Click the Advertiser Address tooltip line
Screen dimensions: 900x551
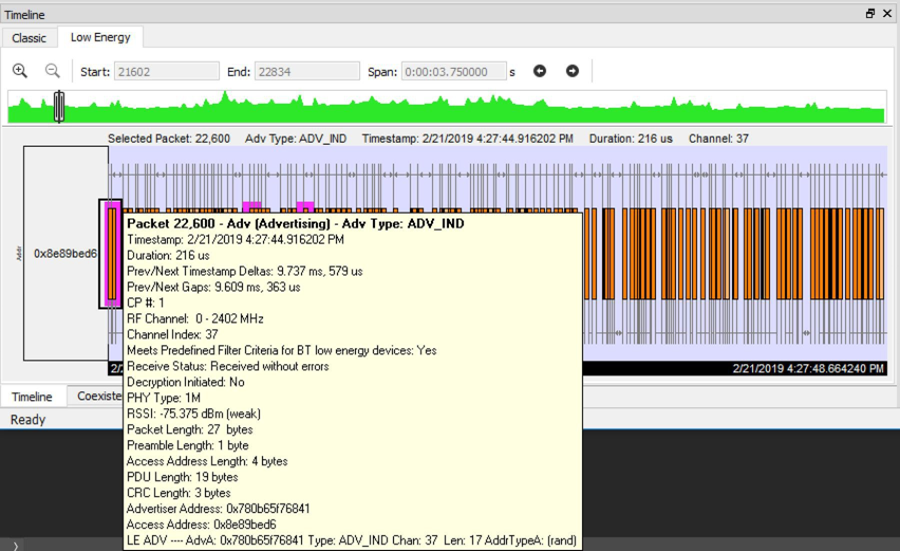tap(218, 509)
